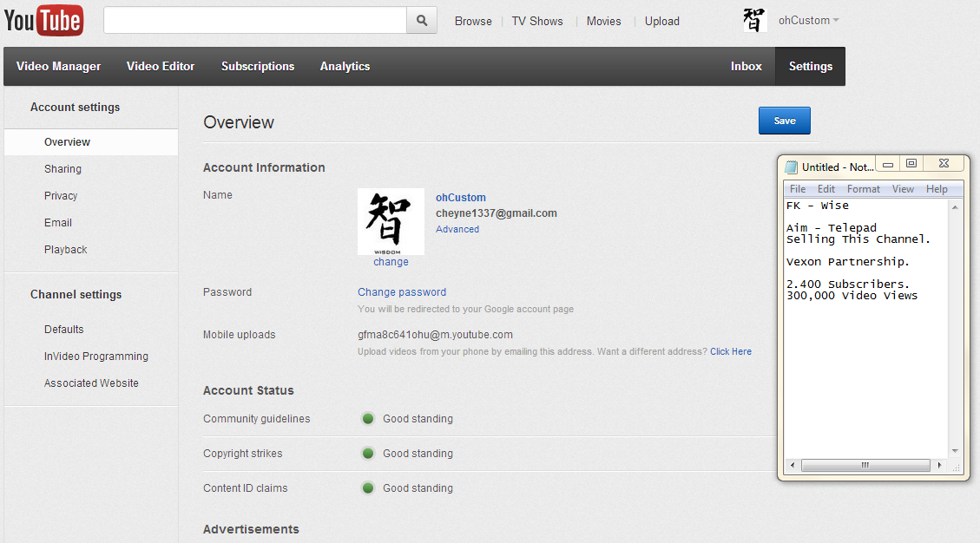Click the "2.400 Subscribers." line in Notepad
The height and width of the screenshot is (543, 980).
[x=847, y=284]
